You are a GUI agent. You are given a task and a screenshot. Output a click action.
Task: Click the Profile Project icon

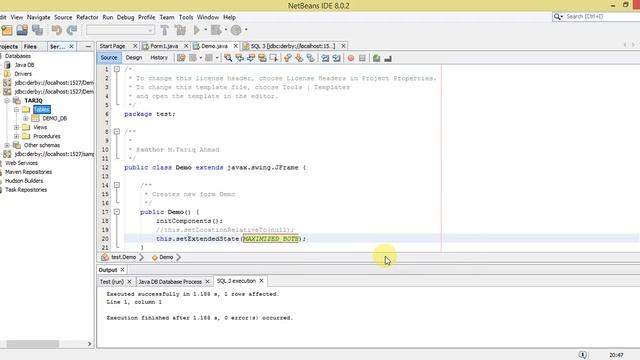point(236,30)
